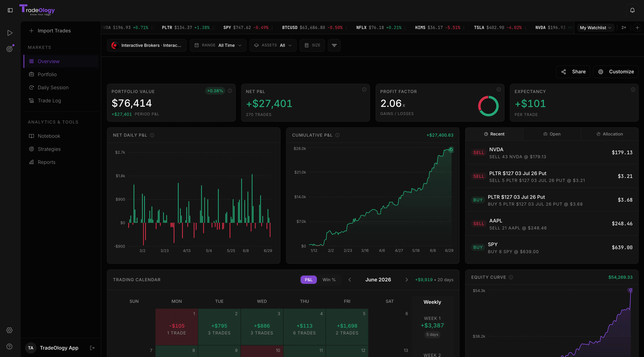Click the logout icon beside TradeOlogy App
The width and height of the screenshot is (644, 357).
point(92,348)
